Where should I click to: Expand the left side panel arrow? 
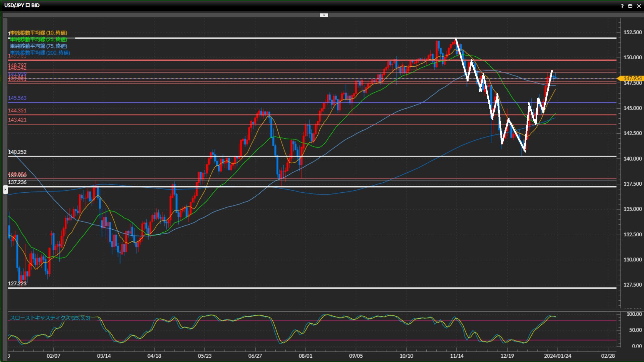coord(5,190)
